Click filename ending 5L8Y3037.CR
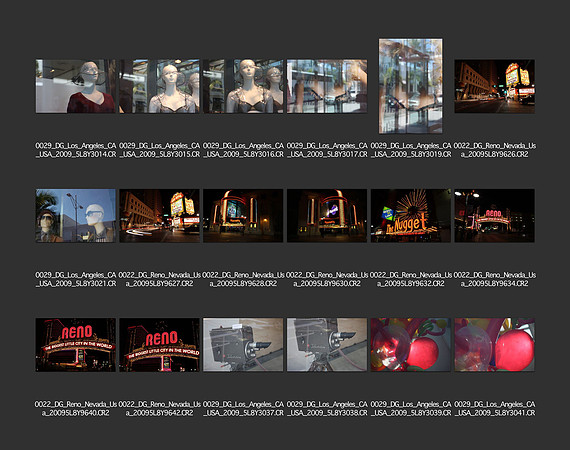The image size is (570, 450). (x=243, y=409)
